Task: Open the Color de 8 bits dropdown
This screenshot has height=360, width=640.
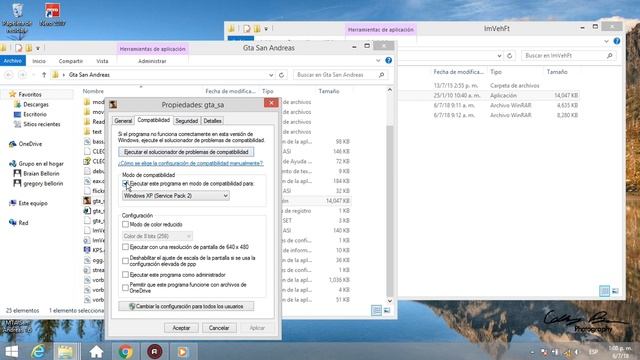Action: [157, 236]
